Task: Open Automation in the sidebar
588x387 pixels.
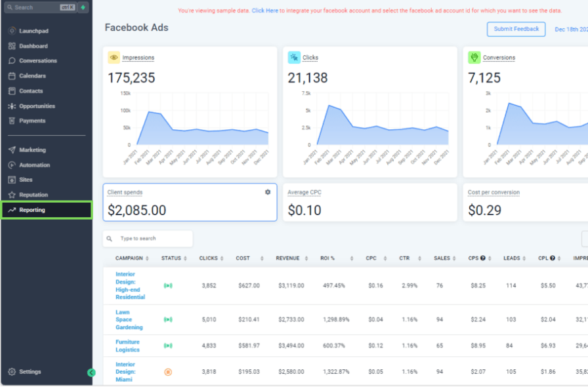Action: (35, 165)
